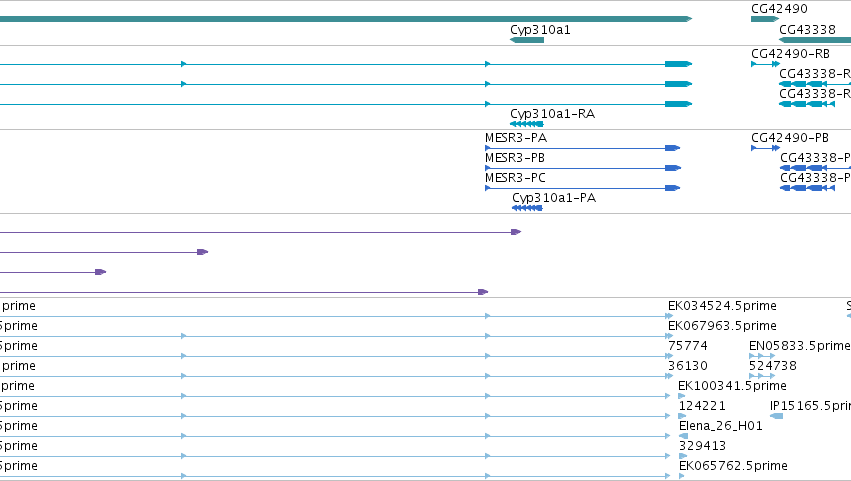Click the 524738 label
851x481 pixels.
coord(773,366)
